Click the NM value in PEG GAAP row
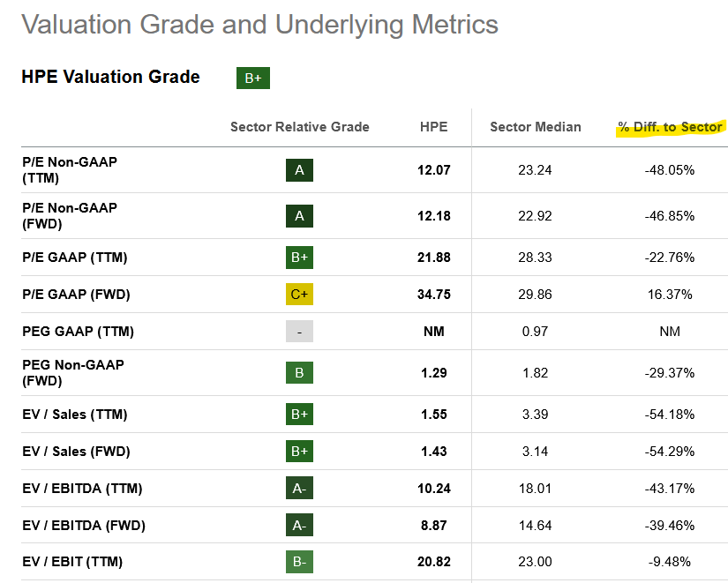 click(x=433, y=331)
